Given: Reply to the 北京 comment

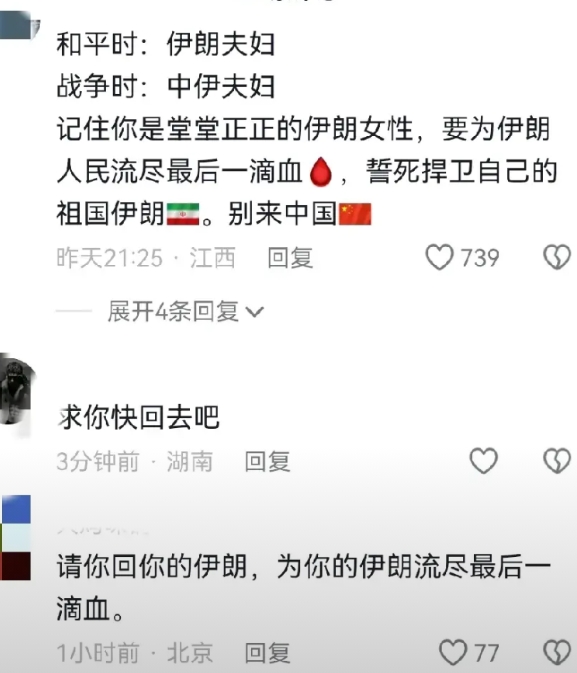Looking at the screenshot, I should 267,653.
